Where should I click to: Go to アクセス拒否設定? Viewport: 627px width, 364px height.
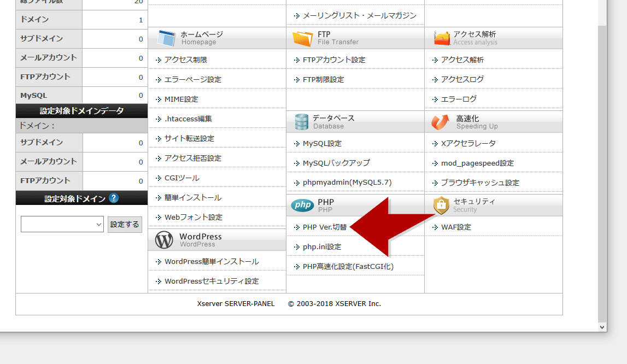193,158
